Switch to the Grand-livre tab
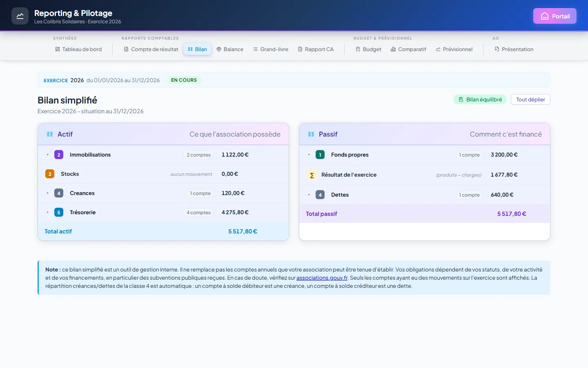588x368 pixels. (270, 49)
